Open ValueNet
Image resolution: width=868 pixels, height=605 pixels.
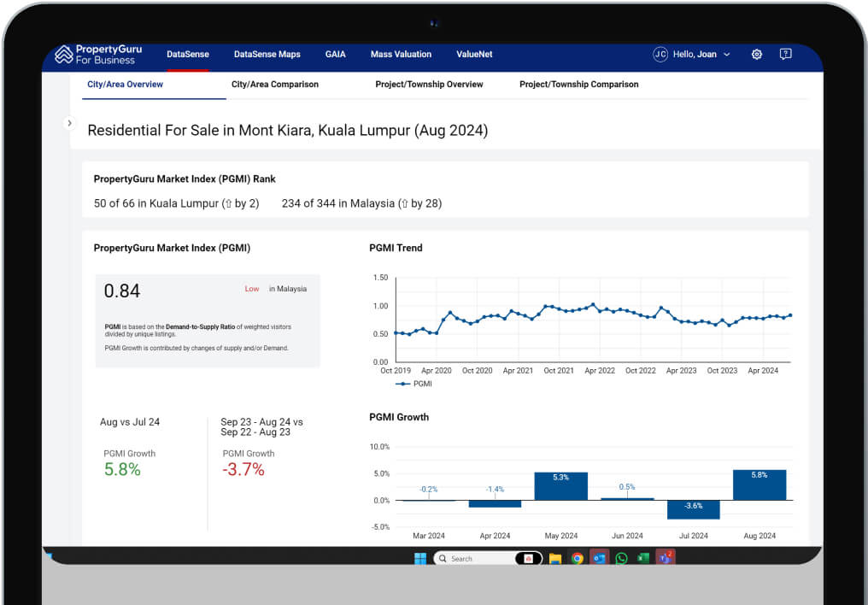tap(474, 54)
